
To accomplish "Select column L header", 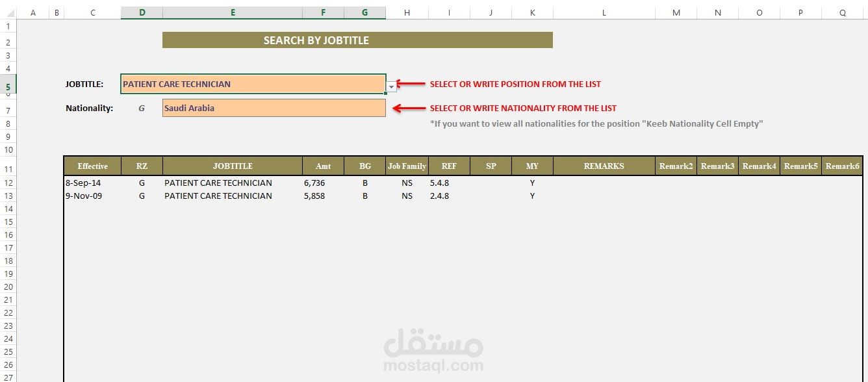I will tap(604, 12).
